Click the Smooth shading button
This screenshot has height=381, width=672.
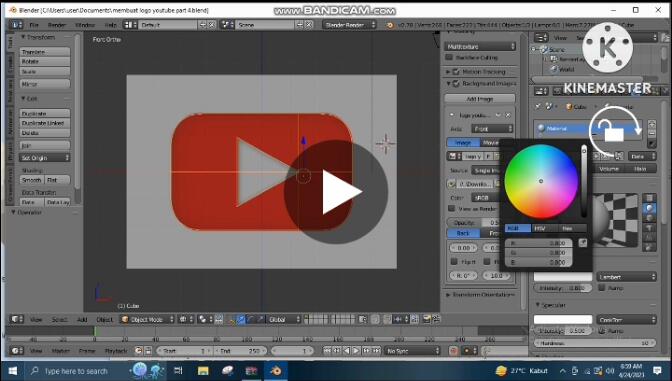pyautogui.click(x=32, y=180)
